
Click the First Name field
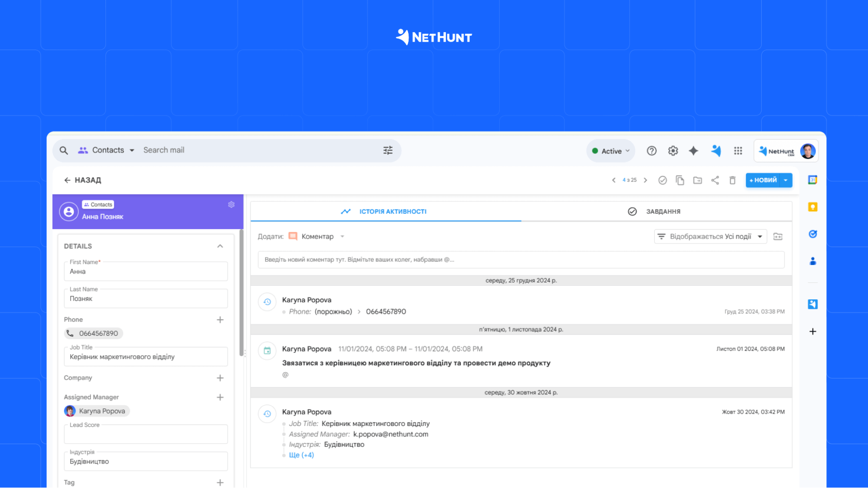pos(146,272)
